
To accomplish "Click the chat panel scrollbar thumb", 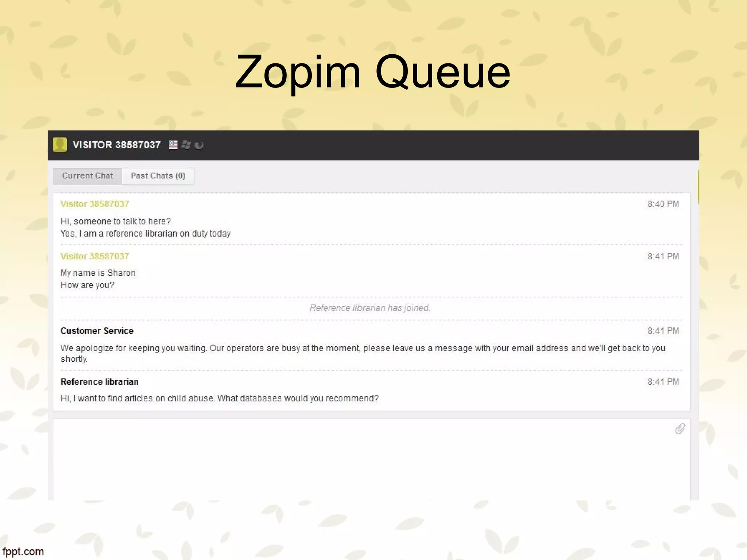I will [698, 186].
